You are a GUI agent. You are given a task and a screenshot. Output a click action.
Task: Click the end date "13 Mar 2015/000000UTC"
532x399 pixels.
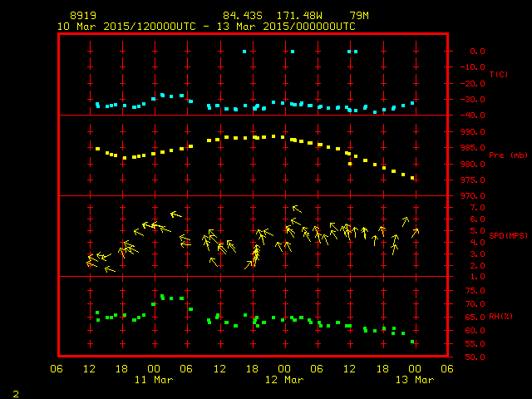[286, 27]
